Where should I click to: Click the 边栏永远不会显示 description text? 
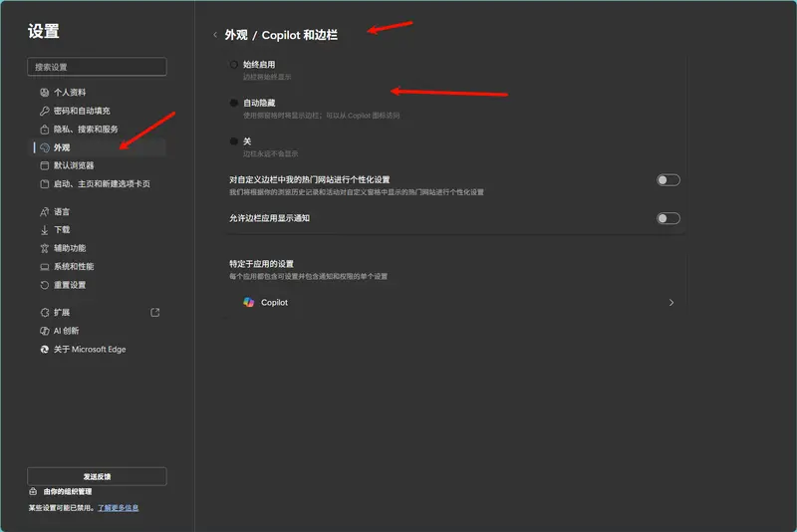point(270,153)
